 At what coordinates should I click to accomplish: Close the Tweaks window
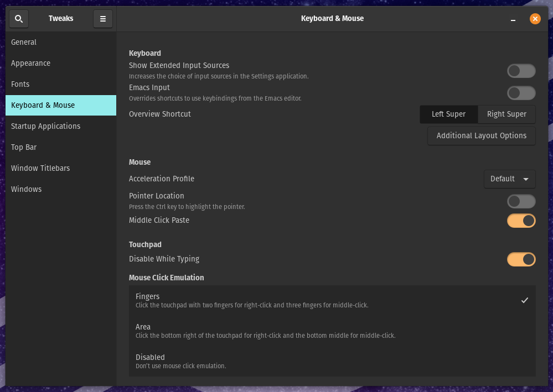(x=535, y=18)
